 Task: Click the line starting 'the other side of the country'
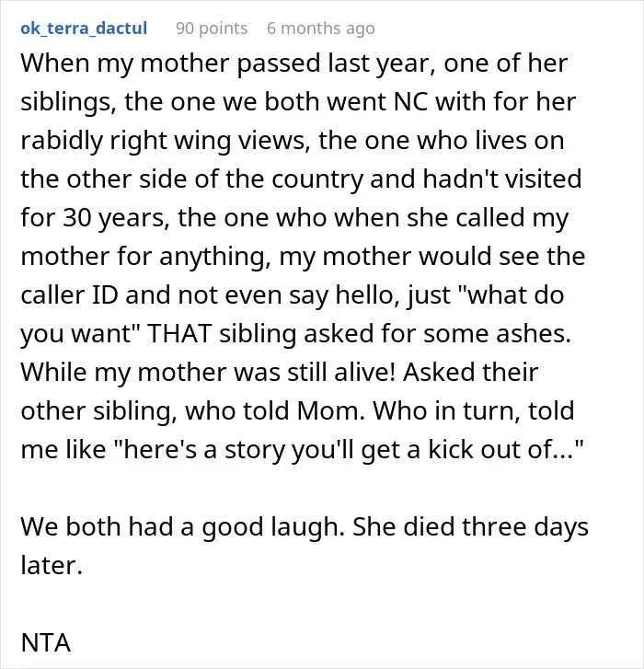tap(301, 179)
